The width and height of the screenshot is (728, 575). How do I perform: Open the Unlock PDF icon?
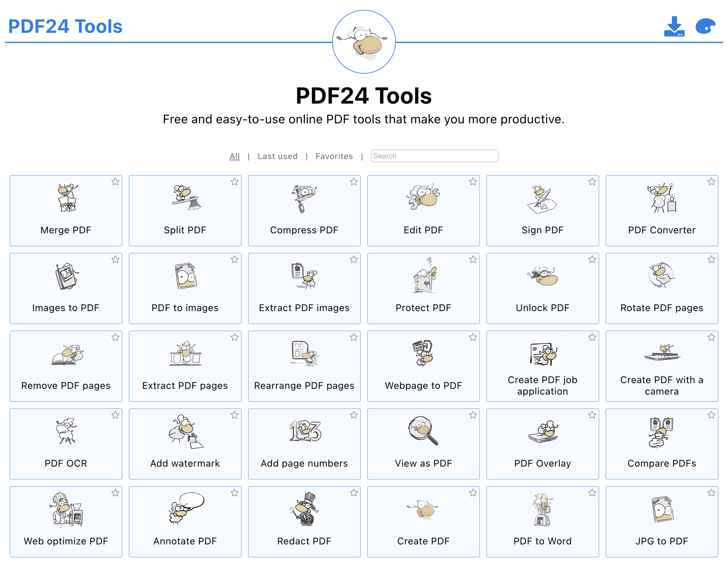[x=542, y=276]
